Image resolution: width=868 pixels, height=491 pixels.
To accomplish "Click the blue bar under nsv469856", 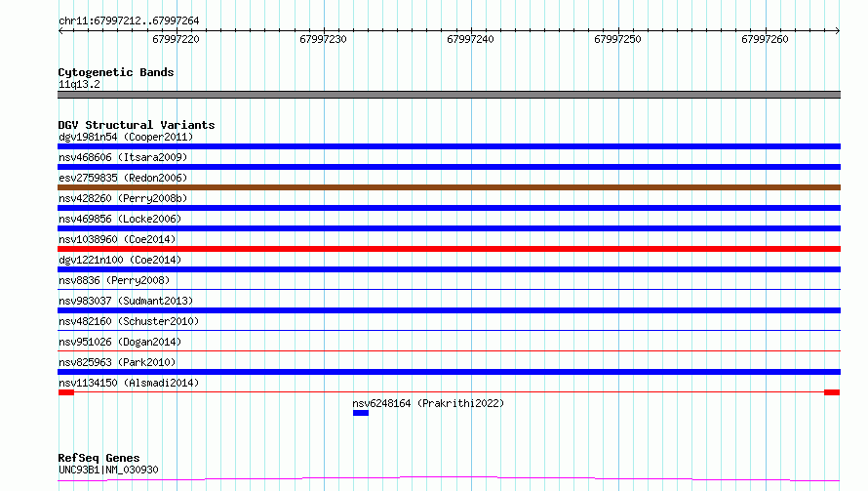I will [449, 228].
